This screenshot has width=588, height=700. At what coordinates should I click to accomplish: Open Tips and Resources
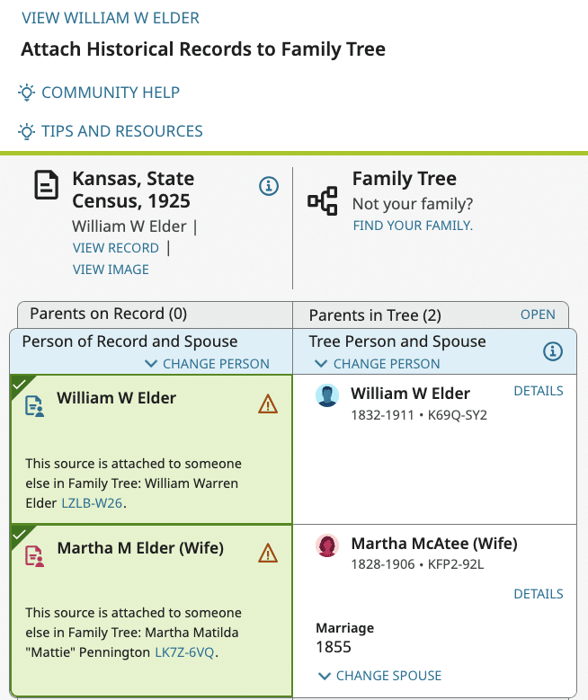click(x=121, y=131)
